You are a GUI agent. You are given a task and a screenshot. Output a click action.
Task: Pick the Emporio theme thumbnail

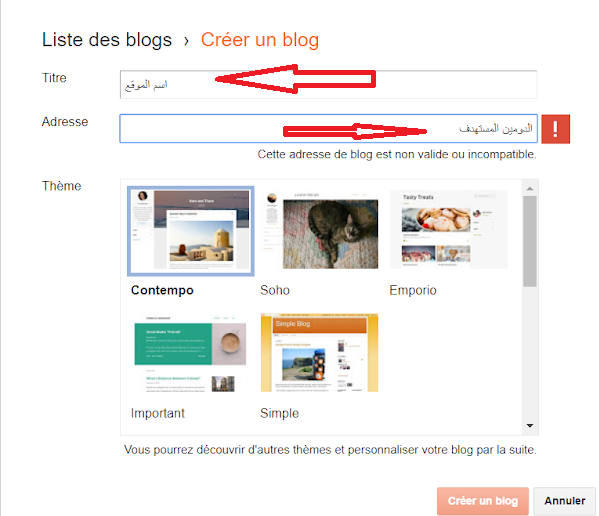click(x=448, y=230)
